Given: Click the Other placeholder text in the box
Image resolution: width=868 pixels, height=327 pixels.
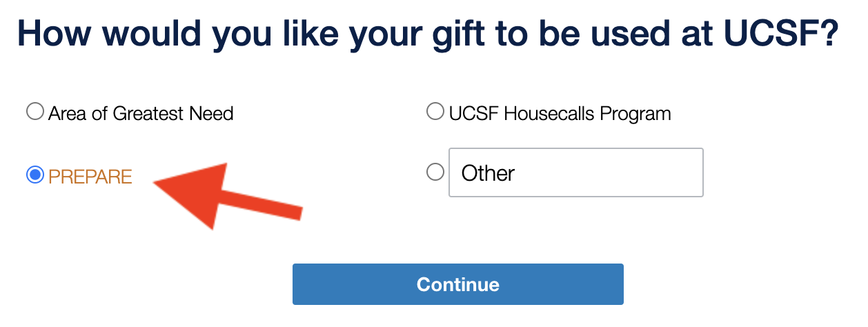Looking at the screenshot, I should [x=488, y=172].
